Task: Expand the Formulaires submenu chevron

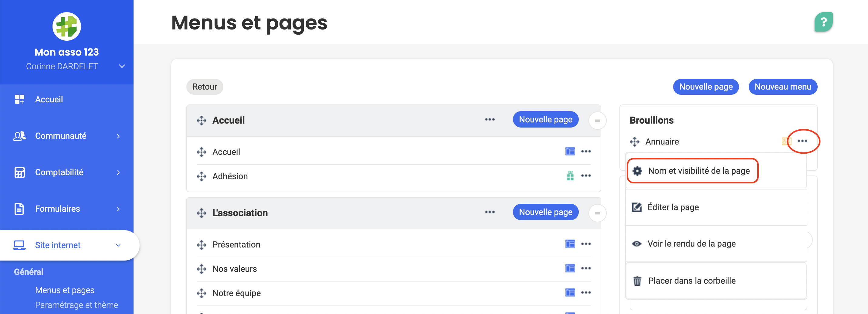Action: (118, 209)
